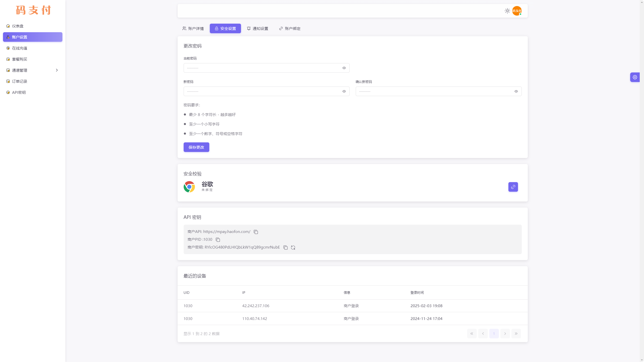Jump to last page of devices
The width and height of the screenshot is (644, 362).
516,334
